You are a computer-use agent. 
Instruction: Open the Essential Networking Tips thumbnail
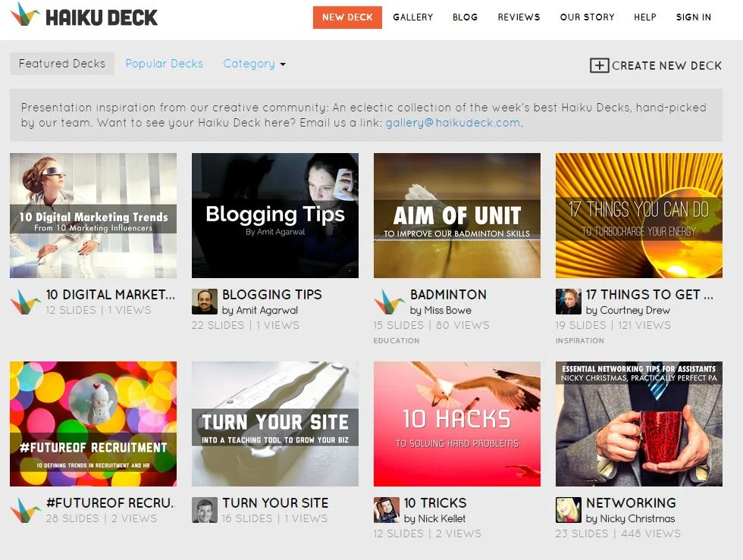(x=639, y=424)
